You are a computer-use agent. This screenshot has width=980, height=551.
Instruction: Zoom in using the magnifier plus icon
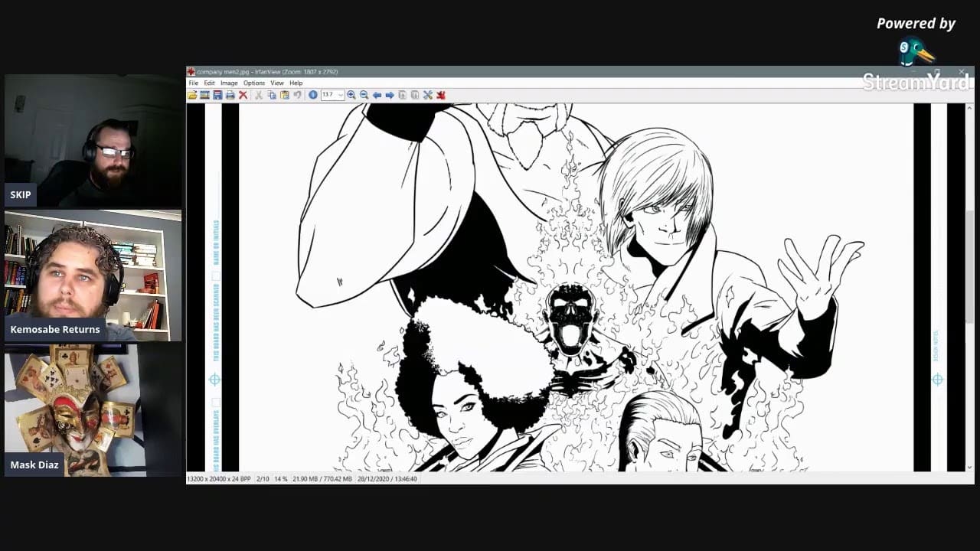click(x=351, y=95)
